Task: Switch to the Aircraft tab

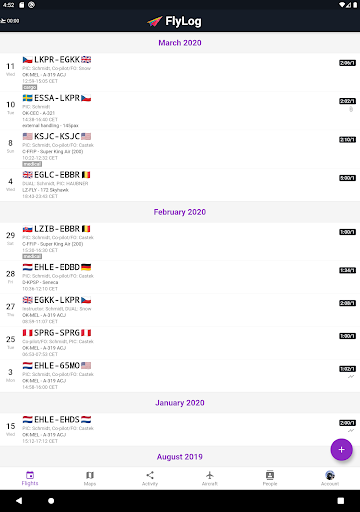Action: (x=210, y=478)
